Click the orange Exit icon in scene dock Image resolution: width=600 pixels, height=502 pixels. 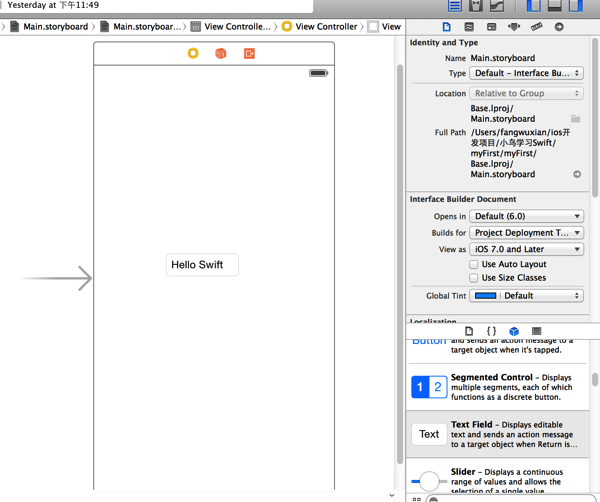point(249,53)
